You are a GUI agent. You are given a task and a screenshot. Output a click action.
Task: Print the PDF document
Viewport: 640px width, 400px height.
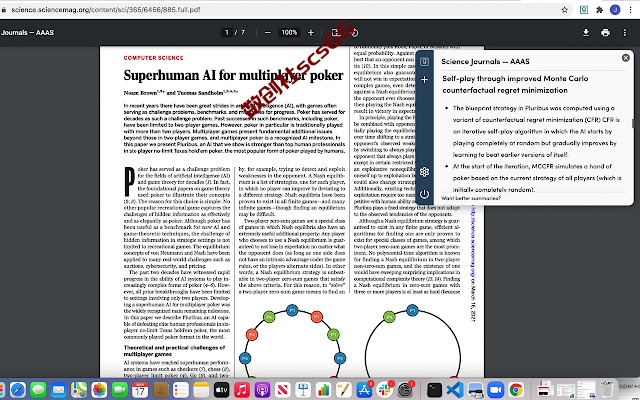pos(605,32)
